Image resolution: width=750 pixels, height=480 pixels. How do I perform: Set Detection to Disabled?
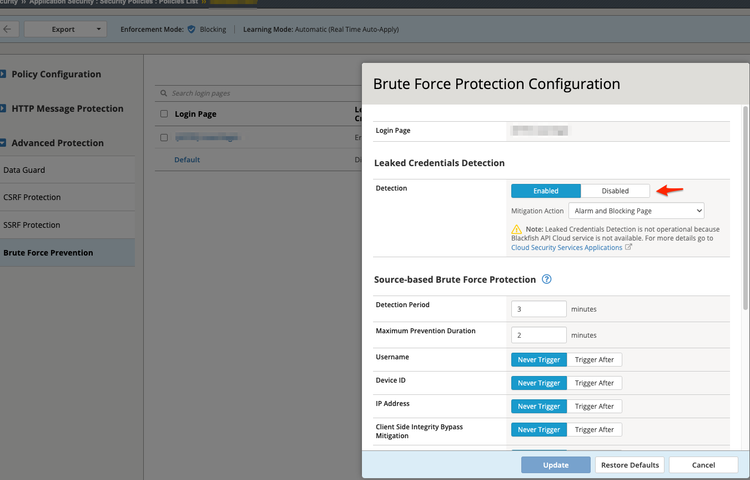coord(615,190)
